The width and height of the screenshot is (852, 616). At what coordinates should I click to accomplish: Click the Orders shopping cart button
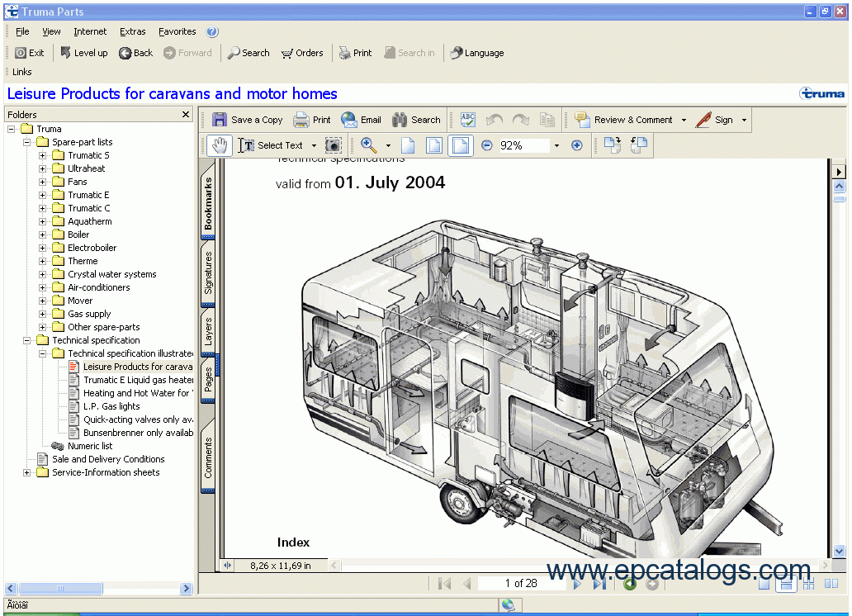click(x=302, y=53)
